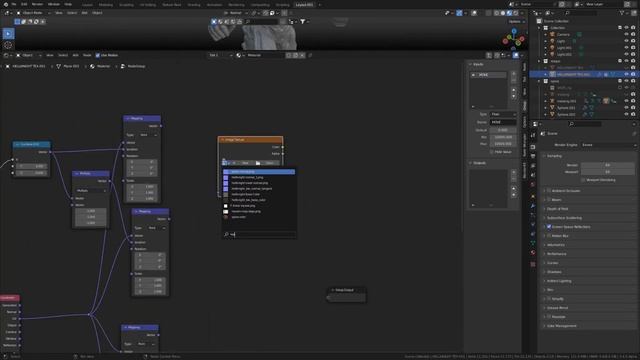The width and height of the screenshot is (640, 360).
Task: Click the node editor type icon
Action: 7,55
